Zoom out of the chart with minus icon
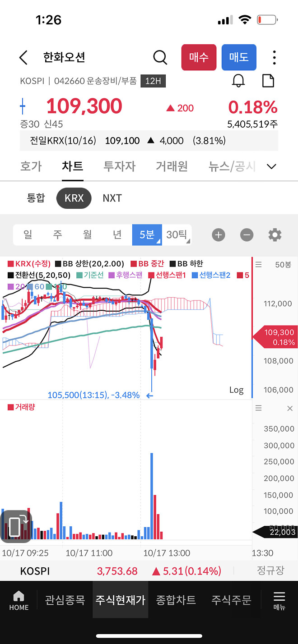The width and height of the screenshot is (298, 644). click(247, 235)
